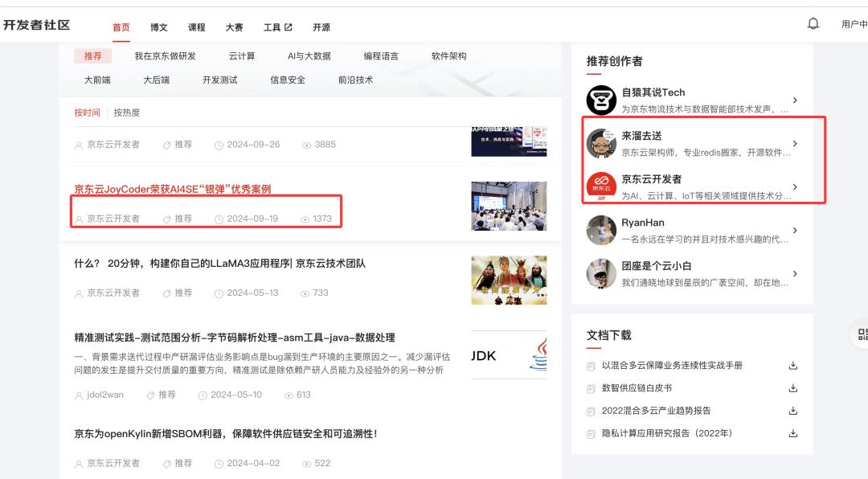Open the 大赛 nav item
868x479 pixels.
point(234,27)
